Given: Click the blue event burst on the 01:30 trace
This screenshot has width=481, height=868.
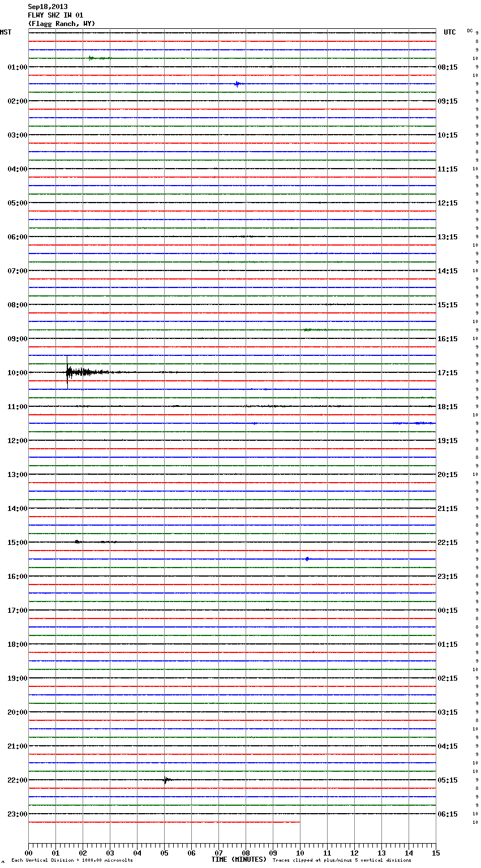Looking at the screenshot, I should (x=238, y=84).
